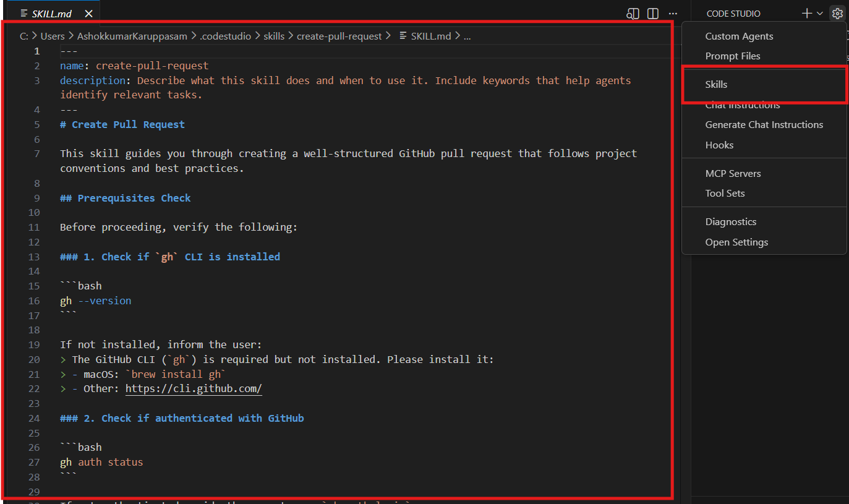Expand the dropdown chevron beside the plus icon

pyautogui.click(x=820, y=14)
